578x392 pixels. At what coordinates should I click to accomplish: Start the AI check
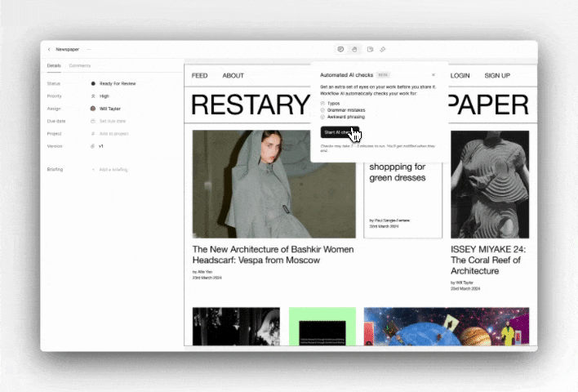pyautogui.click(x=340, y=132)
